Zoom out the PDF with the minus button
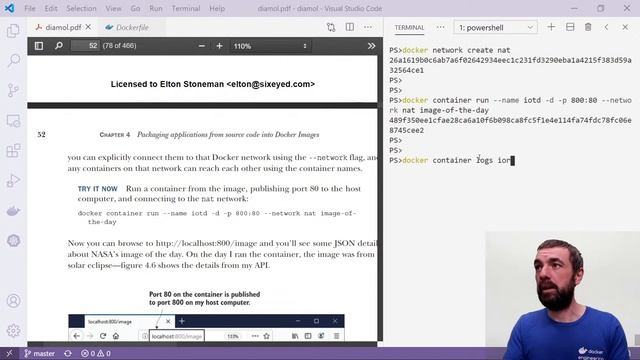 pyautogui.click(x=202, y=46)
